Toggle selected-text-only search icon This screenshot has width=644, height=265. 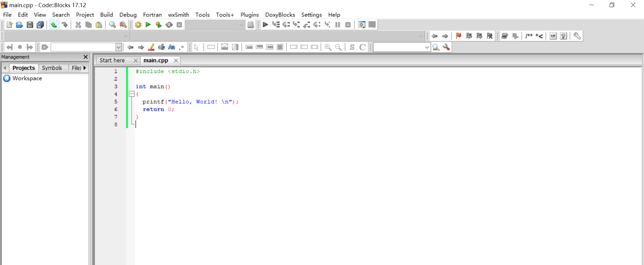coord(161,47)
